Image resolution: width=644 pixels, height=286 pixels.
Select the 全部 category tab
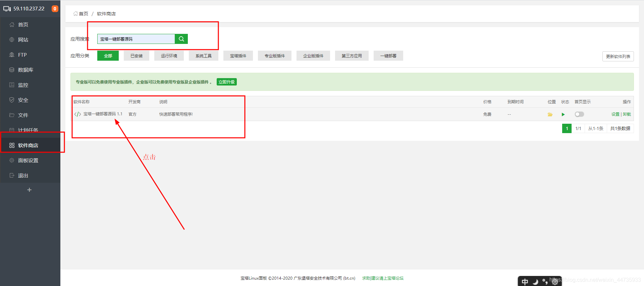coord(108,56)
